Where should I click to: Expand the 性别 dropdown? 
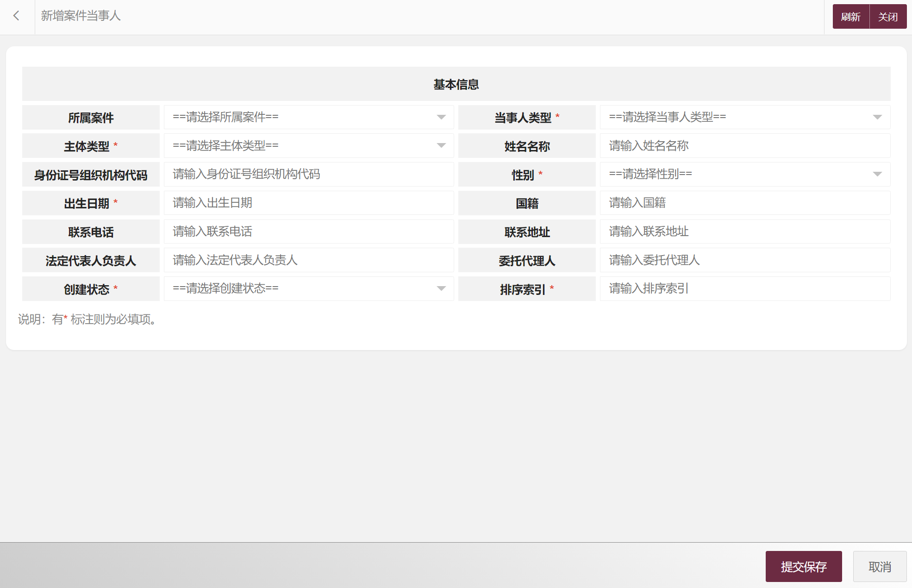(744, 175)
